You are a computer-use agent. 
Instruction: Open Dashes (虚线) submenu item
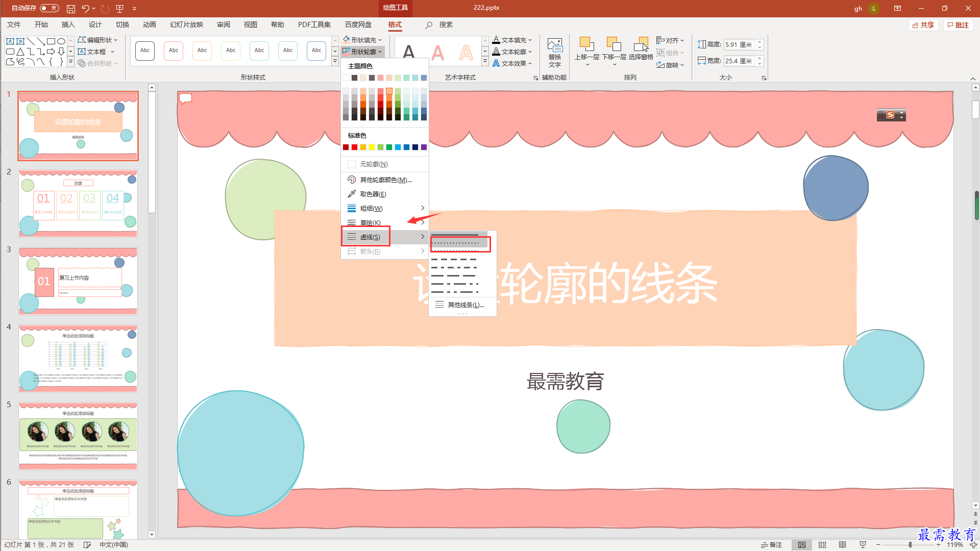point(385,237)
